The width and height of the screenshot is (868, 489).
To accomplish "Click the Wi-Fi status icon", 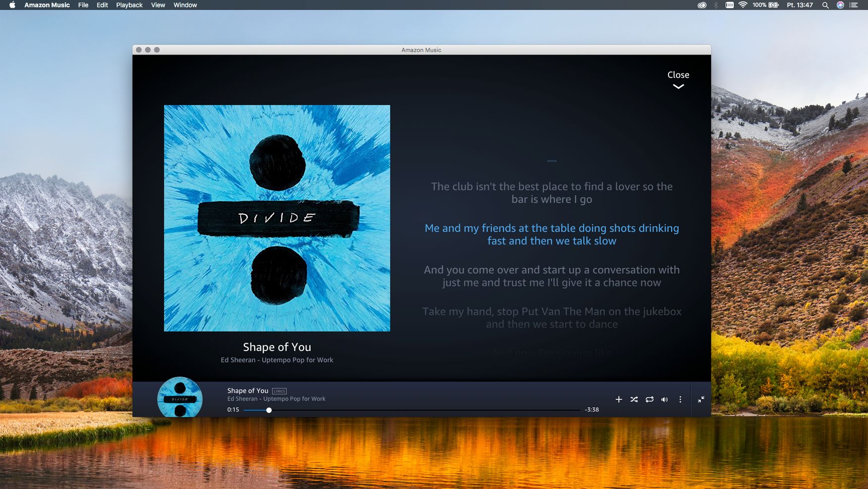I will coord(743,5).
